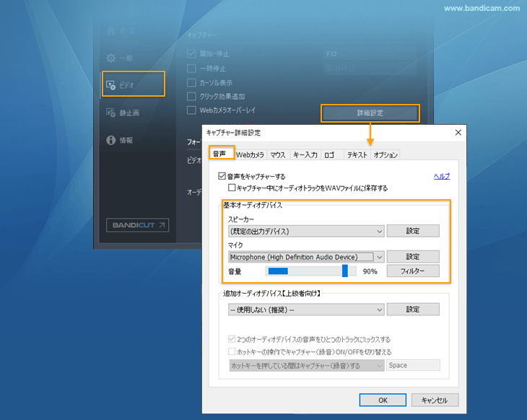This screenshot has width=527, height=420.
Task: Click the キャンセル button
Action: tap(435, 401)
